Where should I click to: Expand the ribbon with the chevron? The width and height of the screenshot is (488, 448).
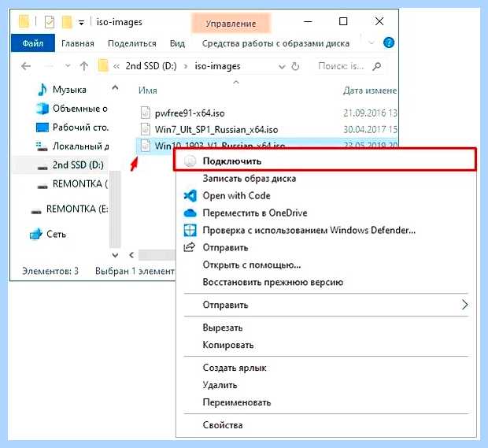(x=371, y=43)
